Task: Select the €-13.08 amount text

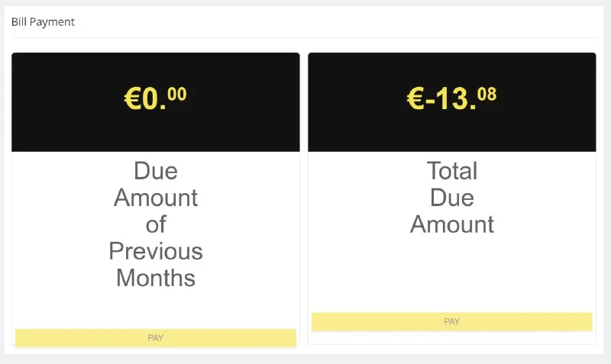Action: (451, 98)
